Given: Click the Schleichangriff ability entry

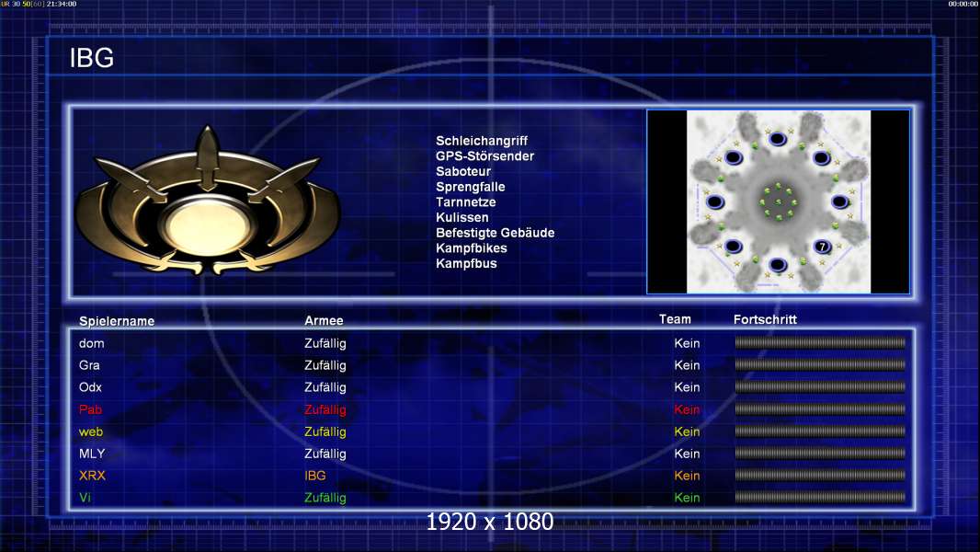Looking at the screenshot, I should pyautogui.click(x=481, y=141).
